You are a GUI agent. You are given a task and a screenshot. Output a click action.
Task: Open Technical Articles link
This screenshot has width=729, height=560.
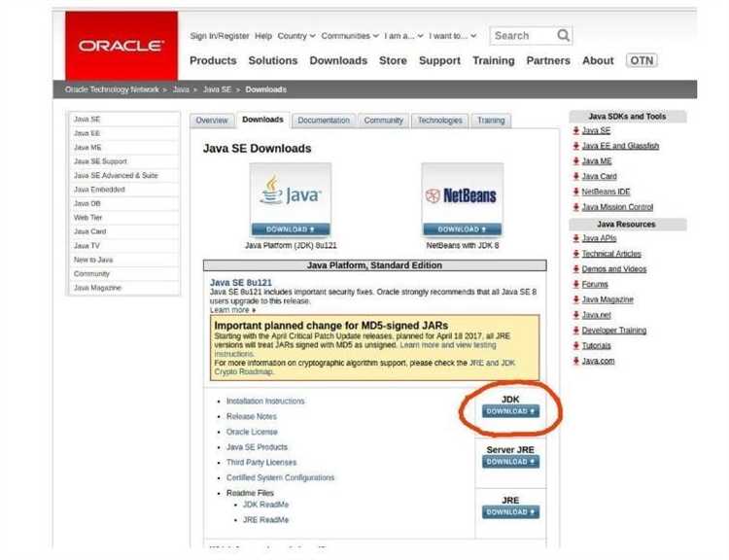coord(611,254)
